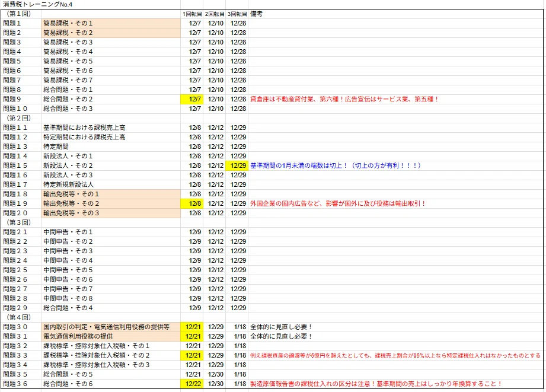
Task: Select the yellow 12/8 cell in 問題19 row
Action: pos(192,203)
